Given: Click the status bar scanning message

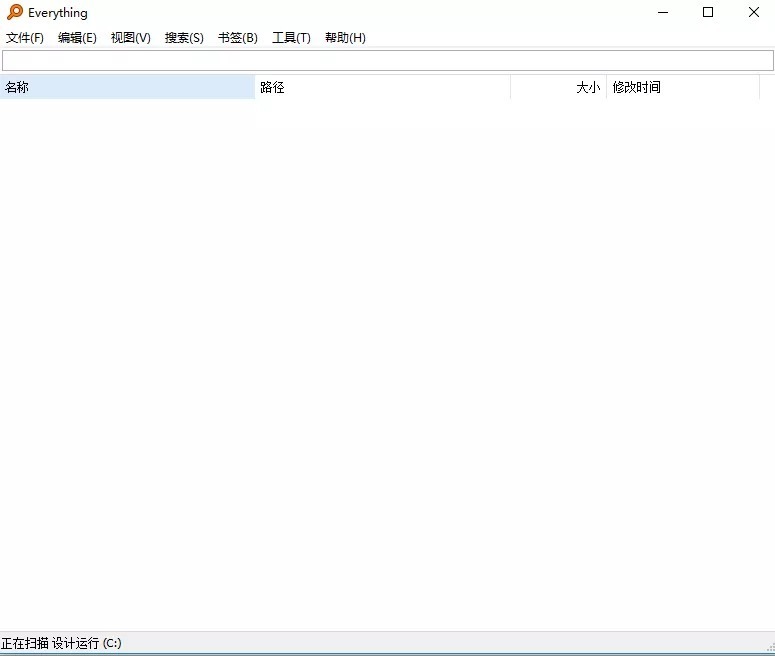Looking at the screenshot, I should click(62, 643).
